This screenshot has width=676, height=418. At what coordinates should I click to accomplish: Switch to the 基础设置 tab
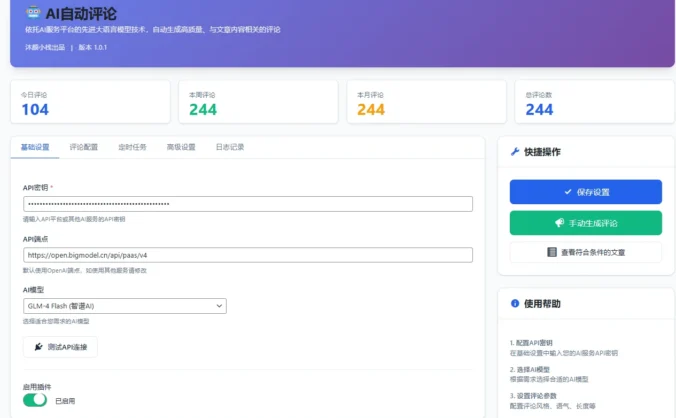34,147
